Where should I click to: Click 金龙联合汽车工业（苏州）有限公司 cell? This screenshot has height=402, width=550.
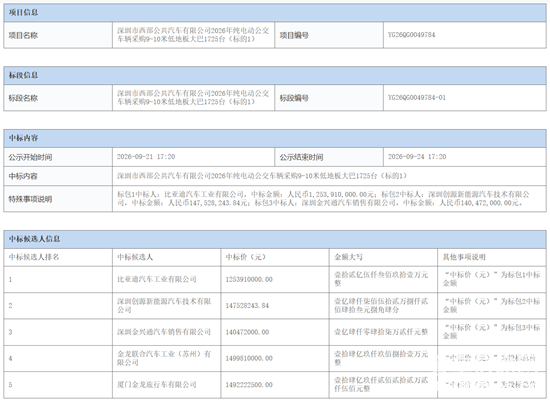click(167, 359)
